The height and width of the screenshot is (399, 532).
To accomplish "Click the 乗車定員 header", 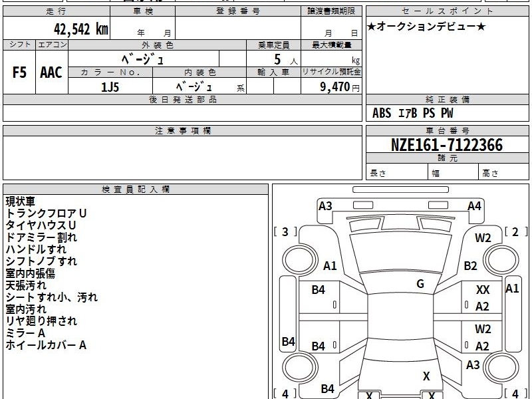I will tap(273, 45).
